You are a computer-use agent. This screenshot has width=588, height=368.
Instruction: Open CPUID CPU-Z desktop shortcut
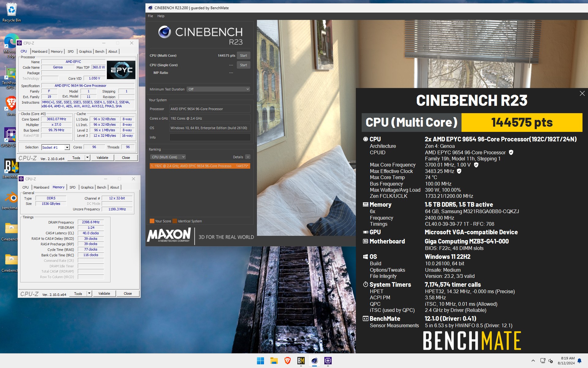coord(9,137)
